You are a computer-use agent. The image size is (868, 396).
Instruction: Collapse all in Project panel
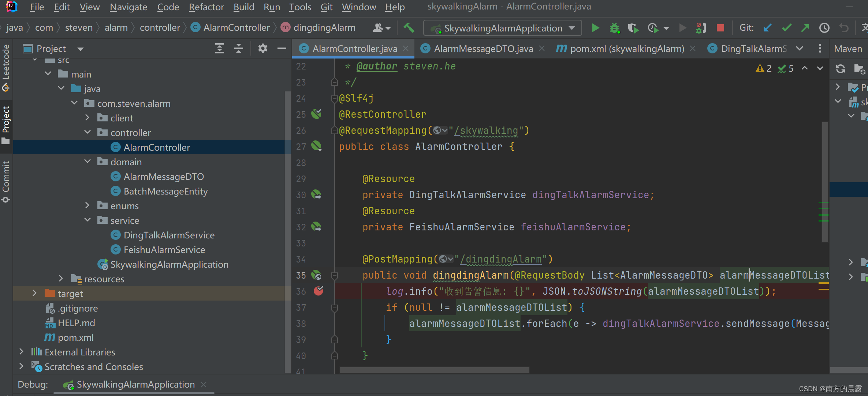click(239, 49)
